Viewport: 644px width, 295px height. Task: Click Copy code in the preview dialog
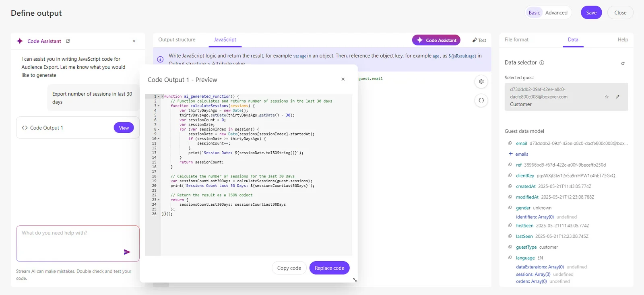click(289, 268)
